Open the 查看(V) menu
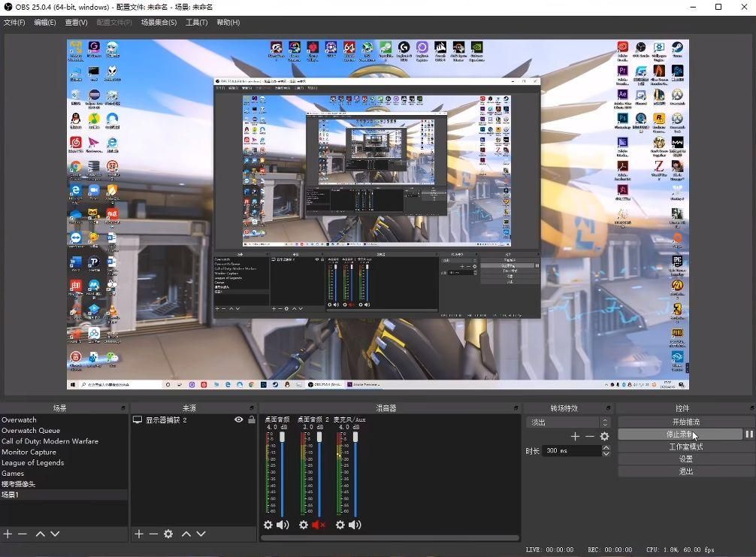Screen dimensions: 756x557 point(76,23)
